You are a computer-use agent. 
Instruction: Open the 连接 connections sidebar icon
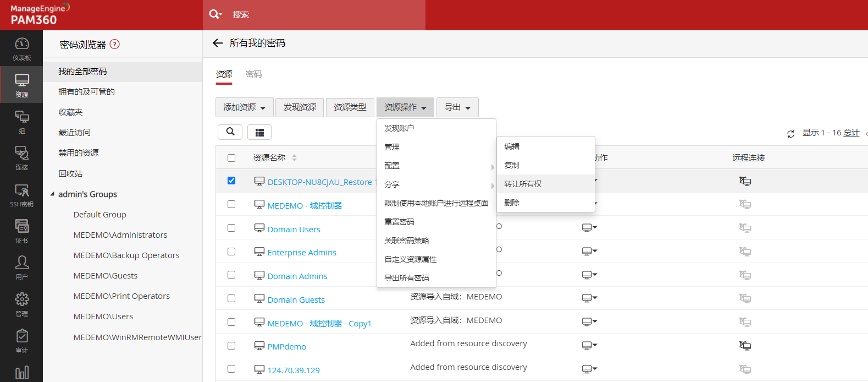(21, 158)
